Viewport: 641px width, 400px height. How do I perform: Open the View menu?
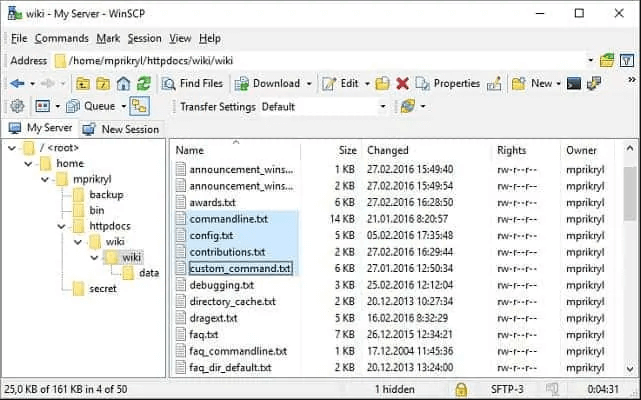pos(180,38)
